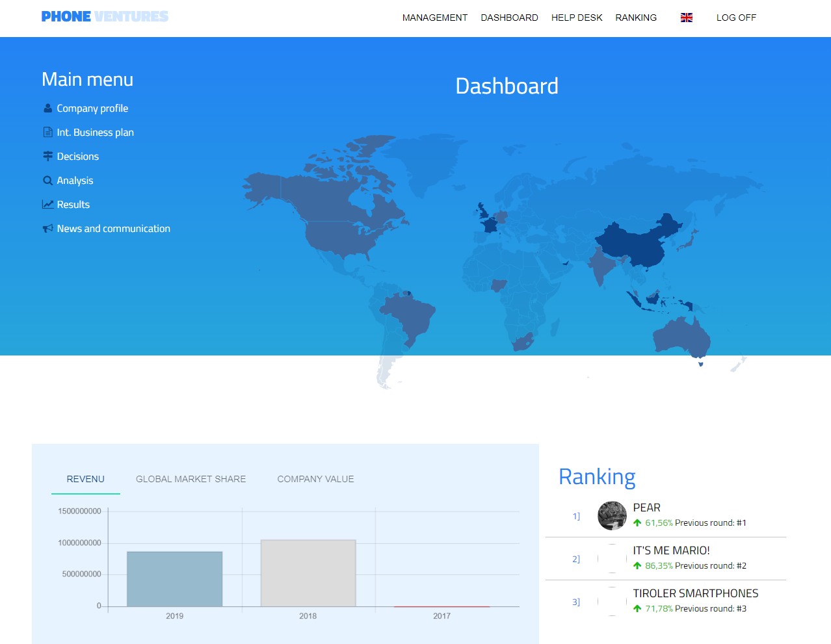Click China on the world map
Image resolution: width=831 pixels, height=644 pixels.
634,244
